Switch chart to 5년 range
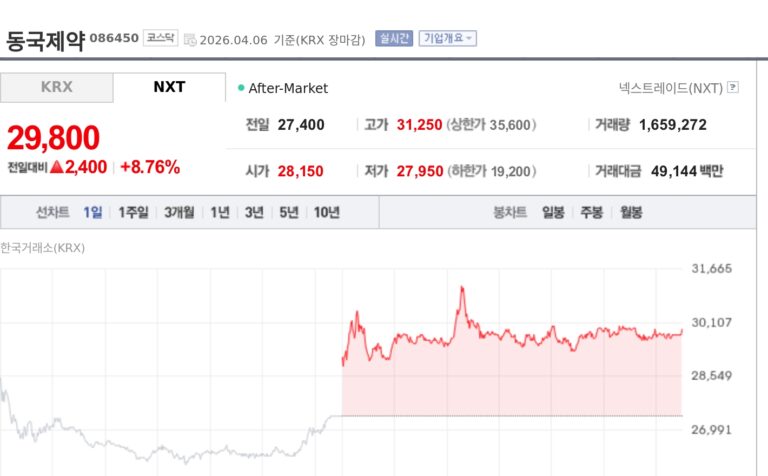768x476 pixels. [x=289, y=212]
